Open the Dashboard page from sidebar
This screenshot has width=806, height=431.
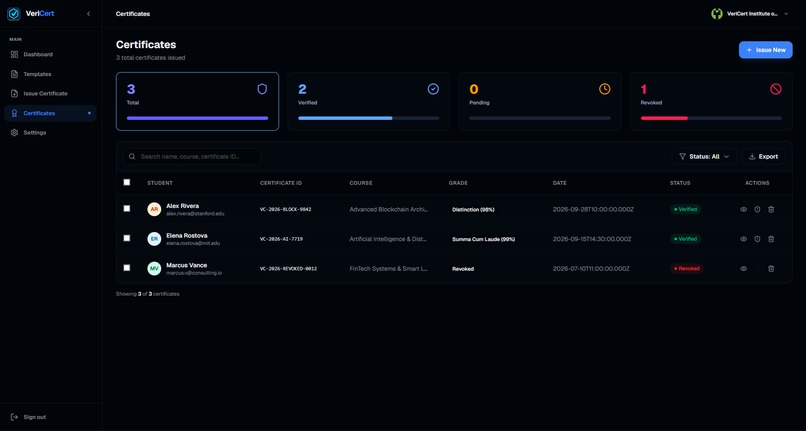(x=50, y=55)
